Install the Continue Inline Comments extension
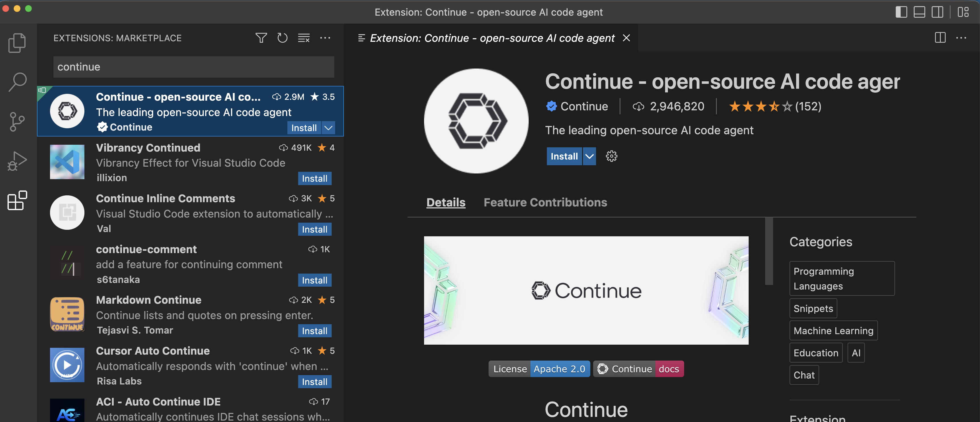The image size is (980, 422). [315, 229]
